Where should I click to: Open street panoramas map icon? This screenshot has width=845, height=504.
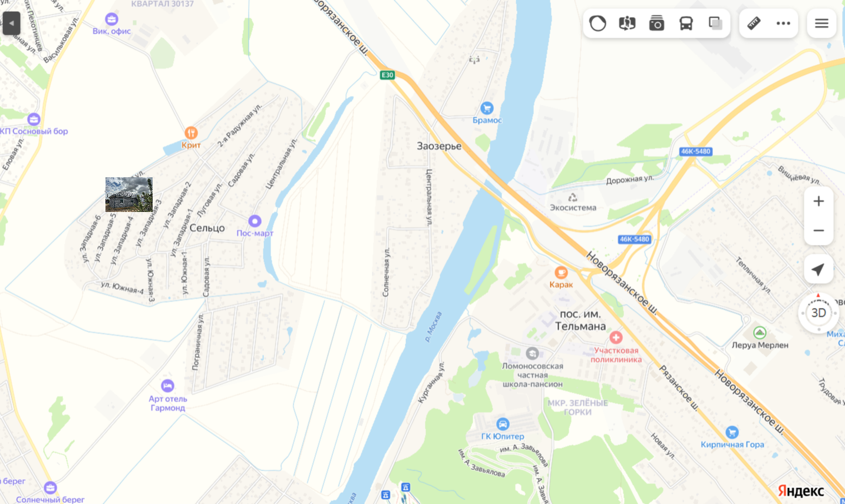tap(627, 24)
